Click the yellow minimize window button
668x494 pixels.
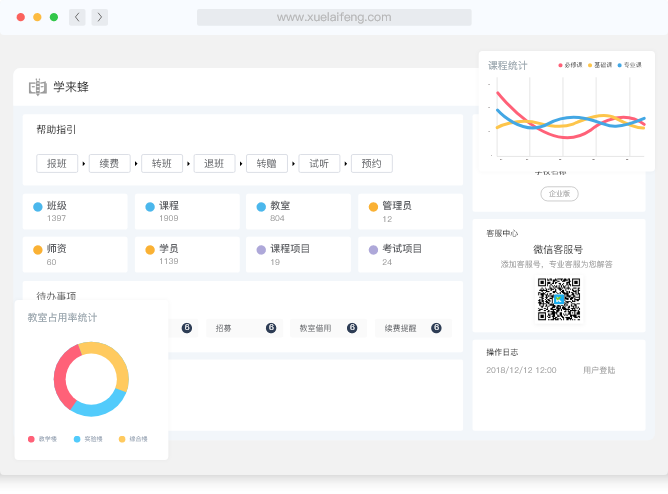(37, 17)
